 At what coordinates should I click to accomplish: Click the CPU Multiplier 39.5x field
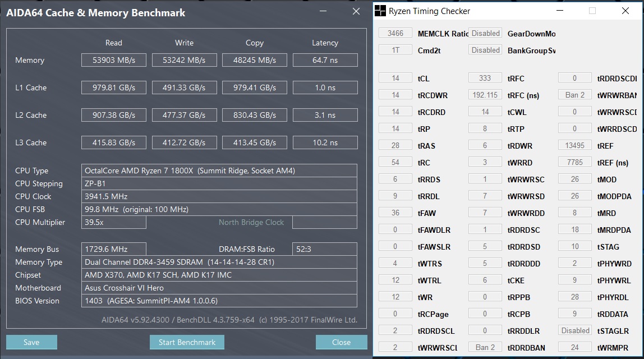114,222
